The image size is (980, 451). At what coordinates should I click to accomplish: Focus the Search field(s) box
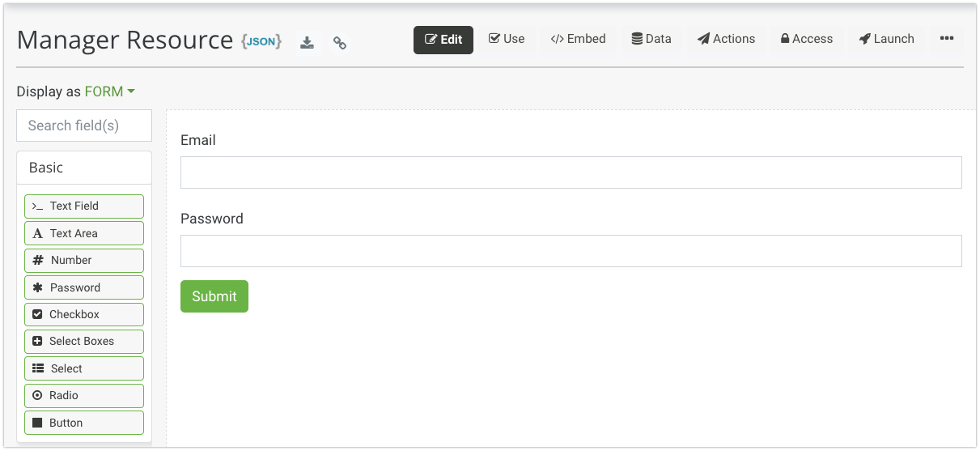[x=84, y=126]
